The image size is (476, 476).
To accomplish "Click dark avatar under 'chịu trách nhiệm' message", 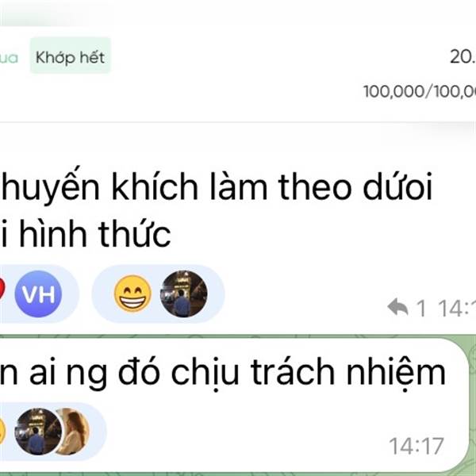I will [38, 432].
